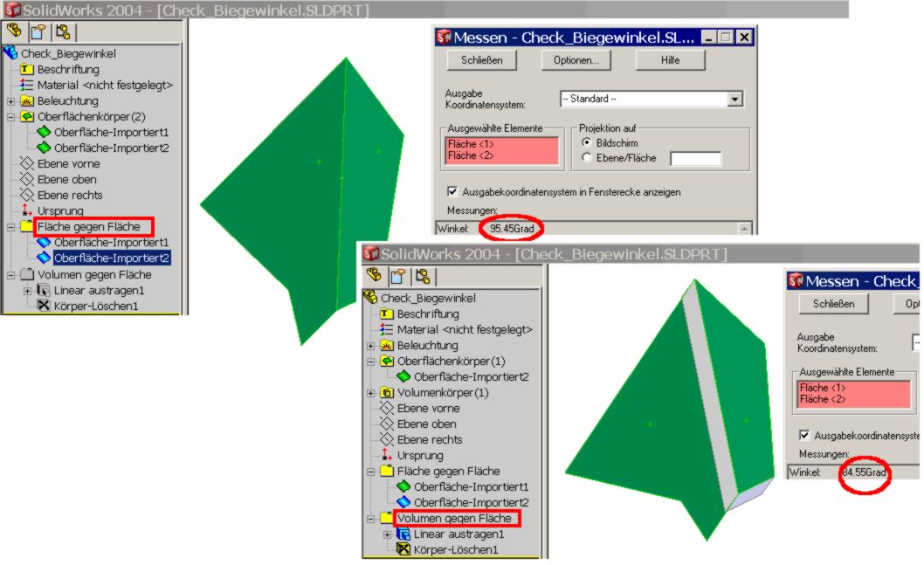Click Körper-Löschen1 delete-body icon in upper tree
This screenshot has height=565, width=924.
point(44,305)
